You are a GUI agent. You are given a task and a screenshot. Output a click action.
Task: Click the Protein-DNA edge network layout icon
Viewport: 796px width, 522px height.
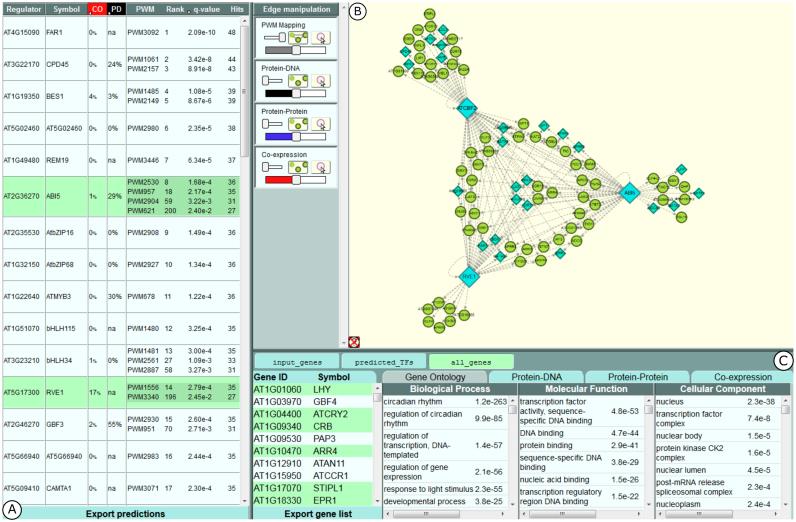coord(297,79)
